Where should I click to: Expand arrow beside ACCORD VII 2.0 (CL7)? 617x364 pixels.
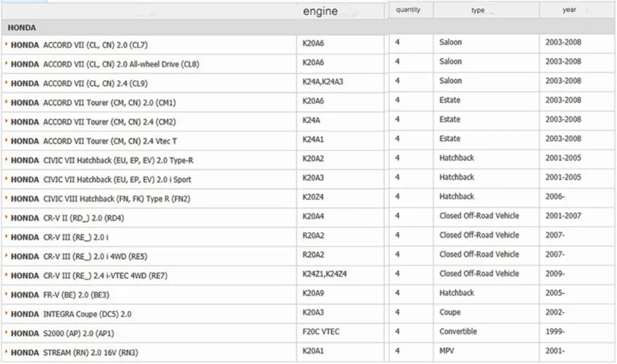point(6,44)
